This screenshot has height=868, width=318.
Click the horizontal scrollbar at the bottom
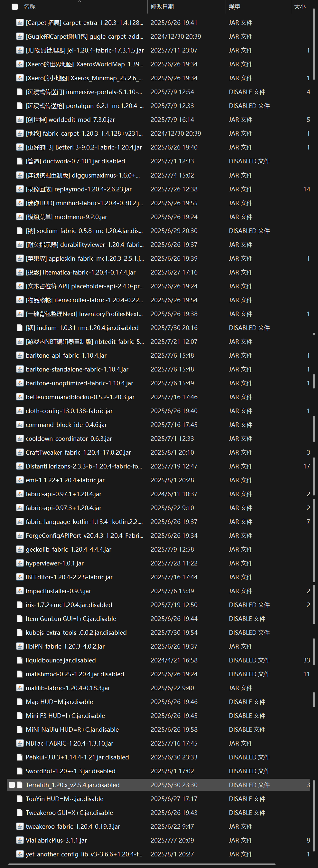pyautogui.click(x=141, y=864)
